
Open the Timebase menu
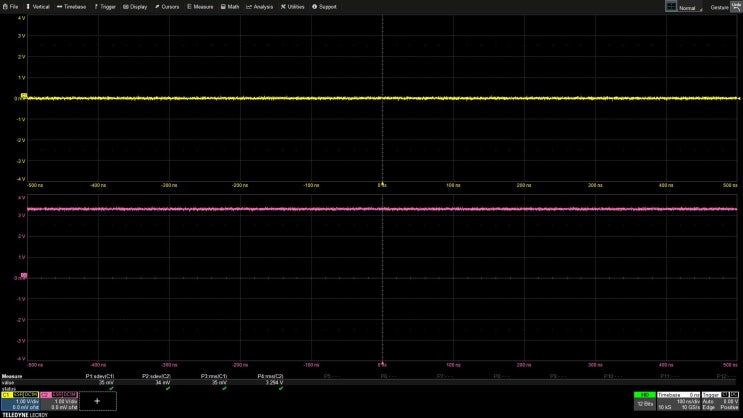point(73,6)
